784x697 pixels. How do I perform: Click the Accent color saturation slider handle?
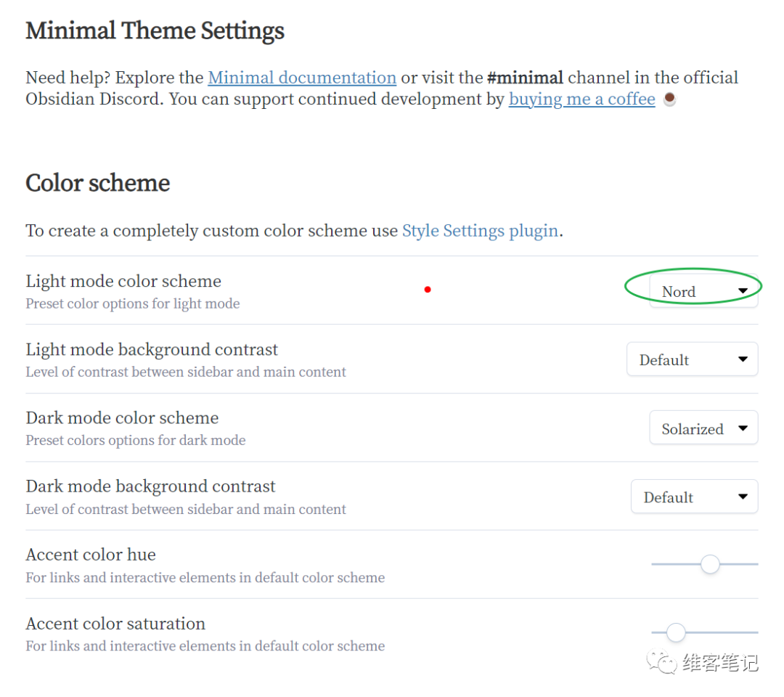pos(676,632)
